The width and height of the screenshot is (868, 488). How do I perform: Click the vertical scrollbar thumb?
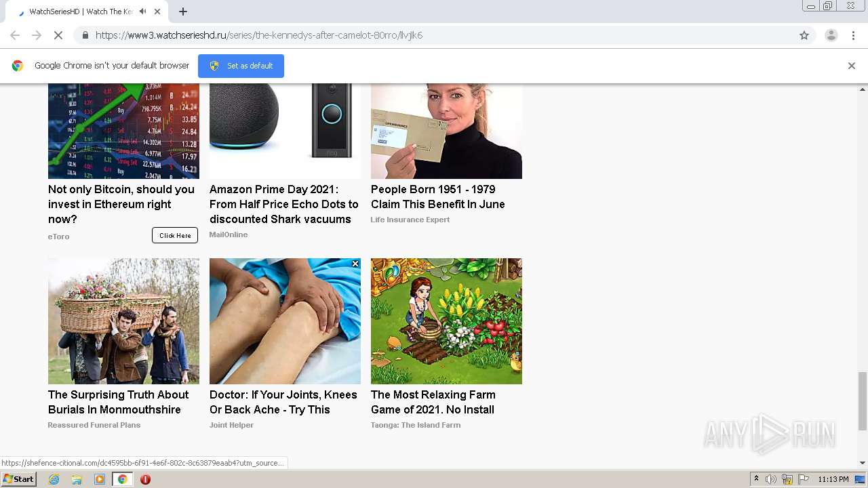[x=863, y=401]
